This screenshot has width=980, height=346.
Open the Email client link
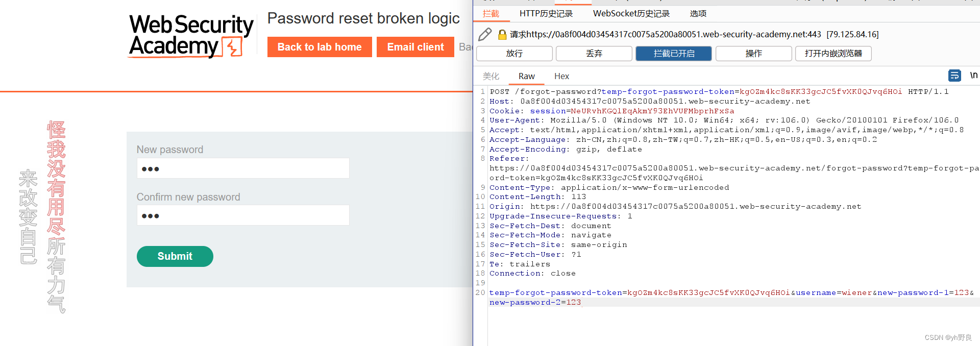pos(415,47)
